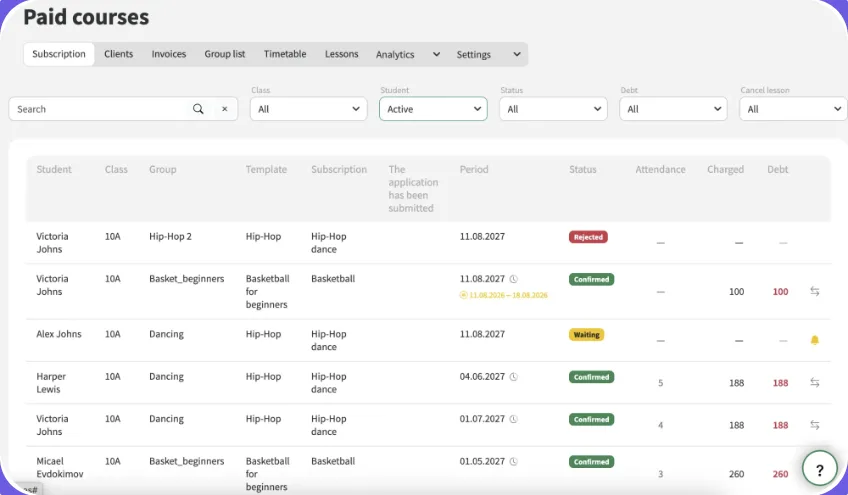This screenshot has height=495, width=848.
Task: Expand the Settings menu chevron
Action: point(516,54)
